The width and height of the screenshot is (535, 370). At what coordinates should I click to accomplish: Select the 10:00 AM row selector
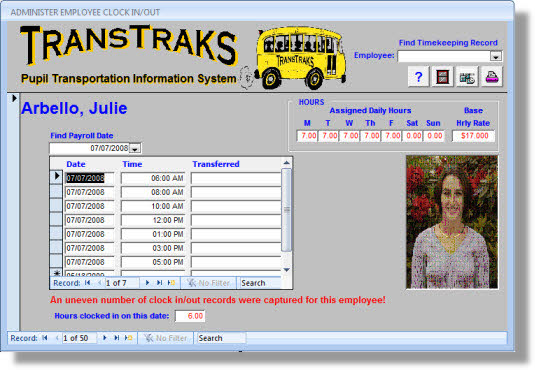tap(56, 206)
